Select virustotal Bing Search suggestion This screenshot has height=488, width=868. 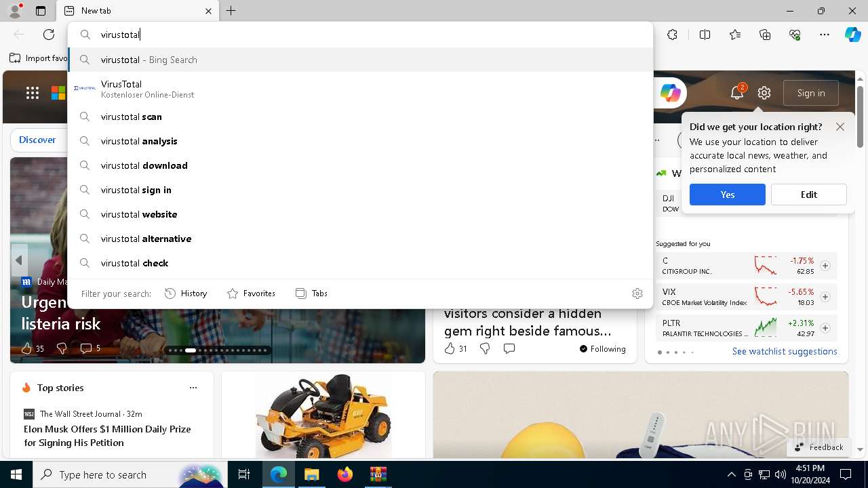click(361, 60)
